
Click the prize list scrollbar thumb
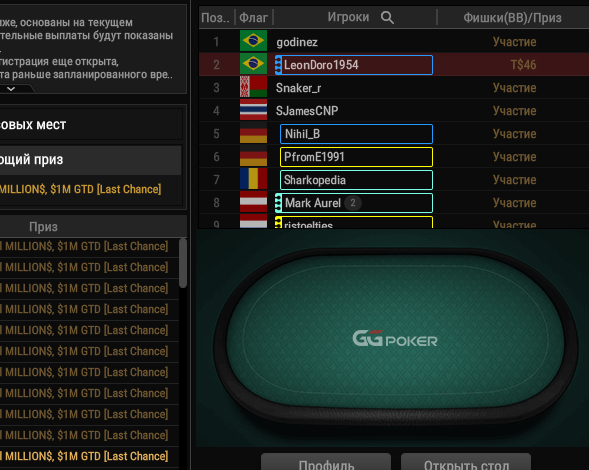(183, 263)
